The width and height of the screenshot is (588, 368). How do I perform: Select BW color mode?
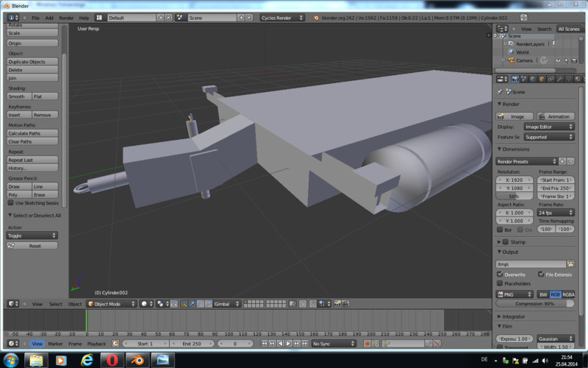point(543,294)
